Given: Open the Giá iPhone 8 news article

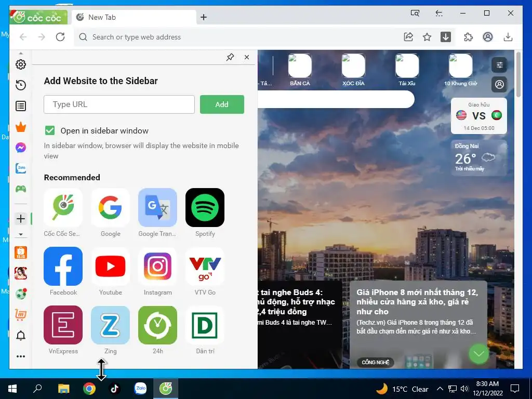Looking at the screenshot, I should click(418, 324).
